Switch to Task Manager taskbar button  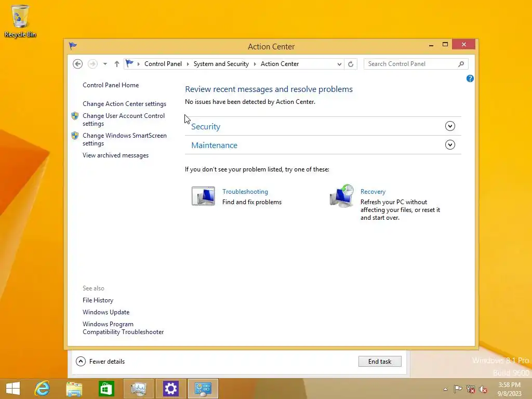(x=138, y=389)
